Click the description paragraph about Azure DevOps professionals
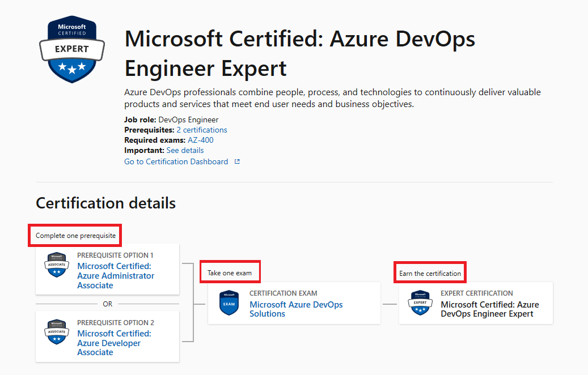588x375 pixels. click(332, 98)
